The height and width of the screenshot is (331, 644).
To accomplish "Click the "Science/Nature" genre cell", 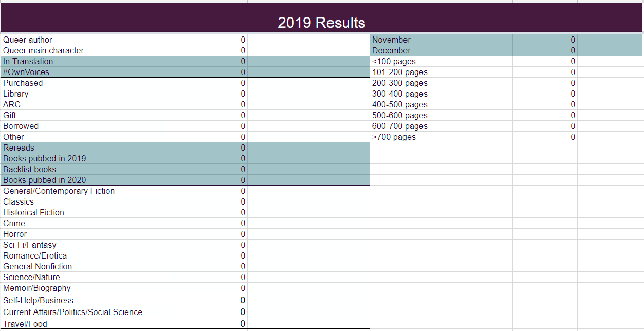I will pos(85,277).
